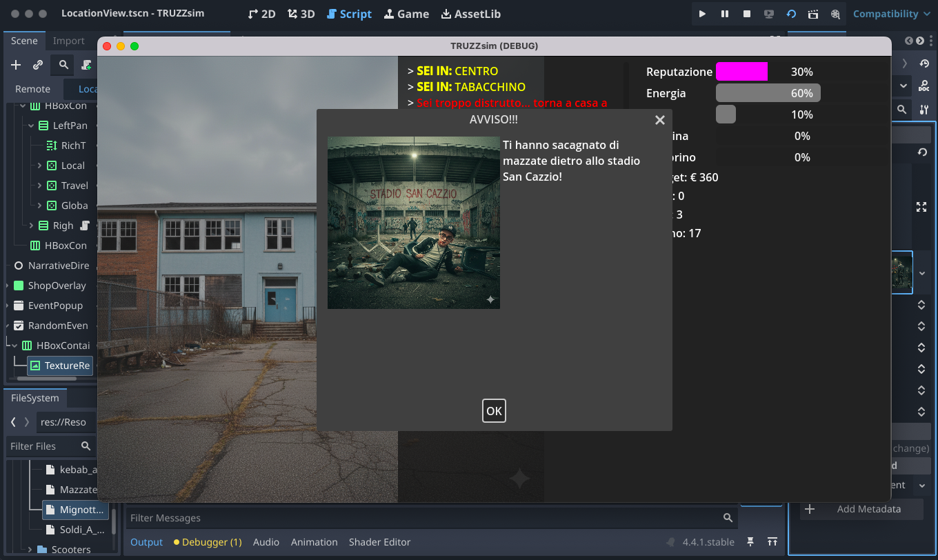Run a specific scene via film-reel icon
This screenshot has height=560, width=938.
pos(835,14)
